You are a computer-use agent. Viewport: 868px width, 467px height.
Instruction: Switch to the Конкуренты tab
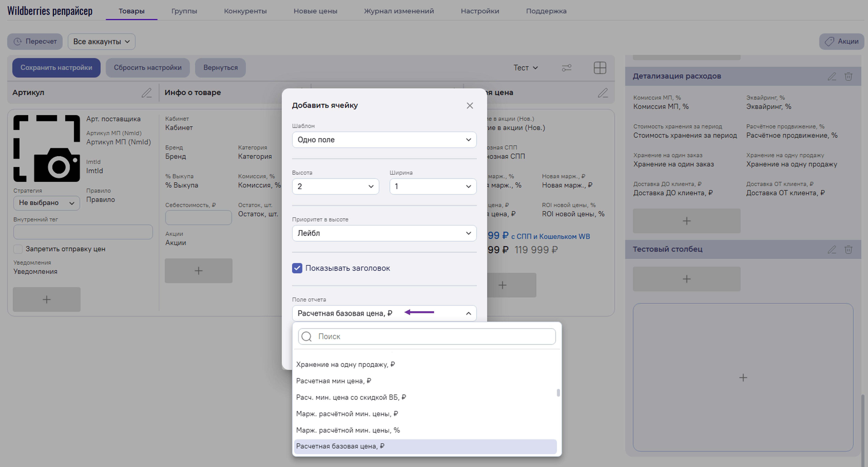click(245, 11)
